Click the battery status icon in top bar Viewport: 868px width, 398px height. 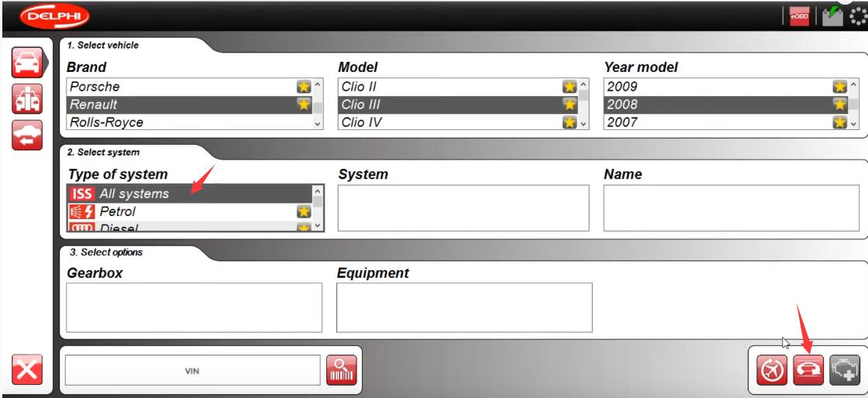832,16
